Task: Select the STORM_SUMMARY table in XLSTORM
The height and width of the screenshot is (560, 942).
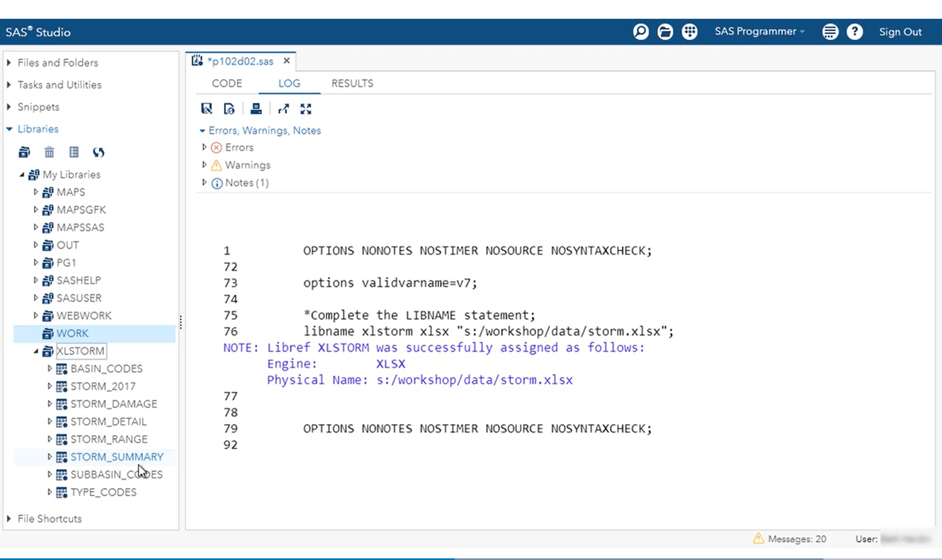Action: (117, 457)
